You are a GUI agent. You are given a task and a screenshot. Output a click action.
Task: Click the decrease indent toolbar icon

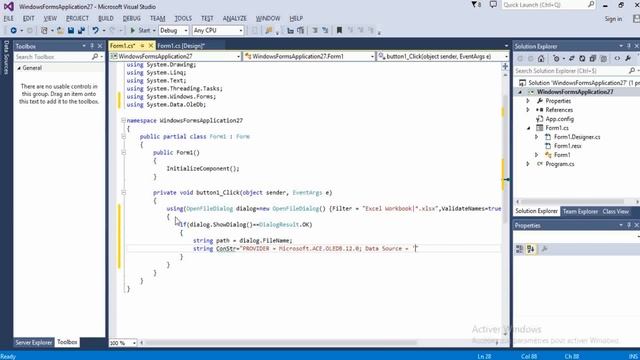290,31
